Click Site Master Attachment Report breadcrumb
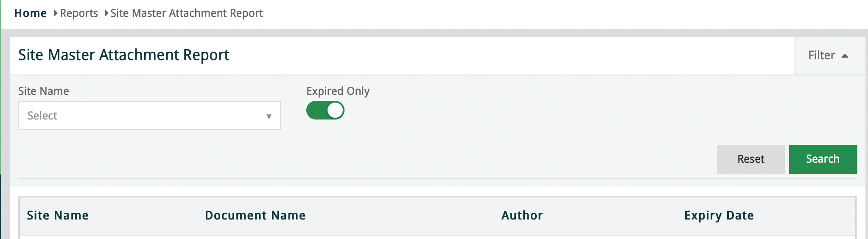868x239 pixels. pos(187,13)
